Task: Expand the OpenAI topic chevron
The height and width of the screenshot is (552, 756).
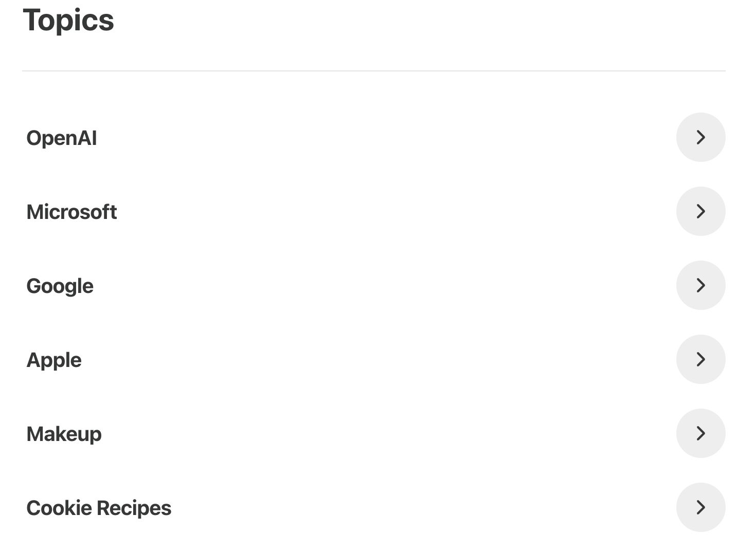Action: 700,137
